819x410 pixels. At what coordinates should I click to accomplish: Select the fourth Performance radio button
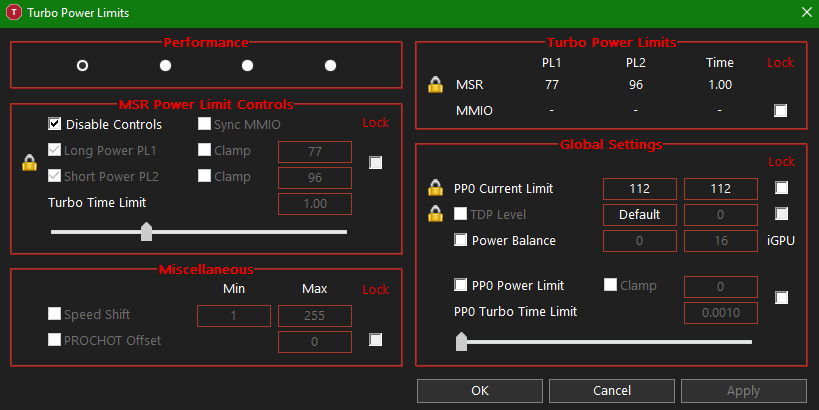pos(330,66)
